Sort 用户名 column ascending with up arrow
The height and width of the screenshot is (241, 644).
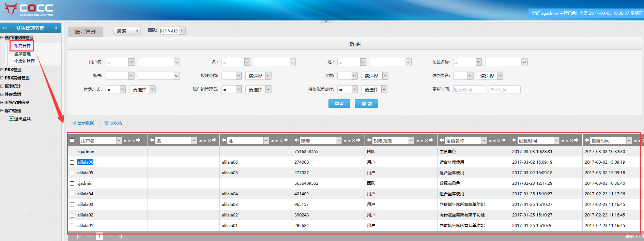point(125,140)
